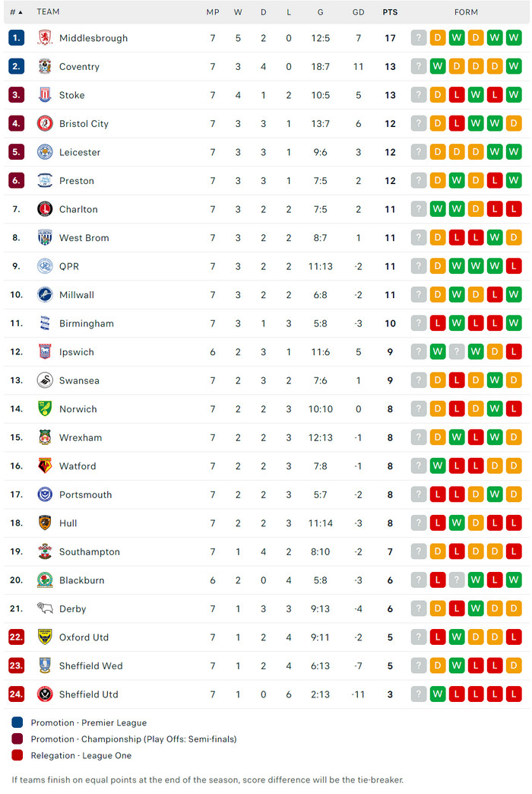Viewport: 532px width, 794px height.
Task: Click the Middlesbrough club crest icon
Action: pos(45,38)
